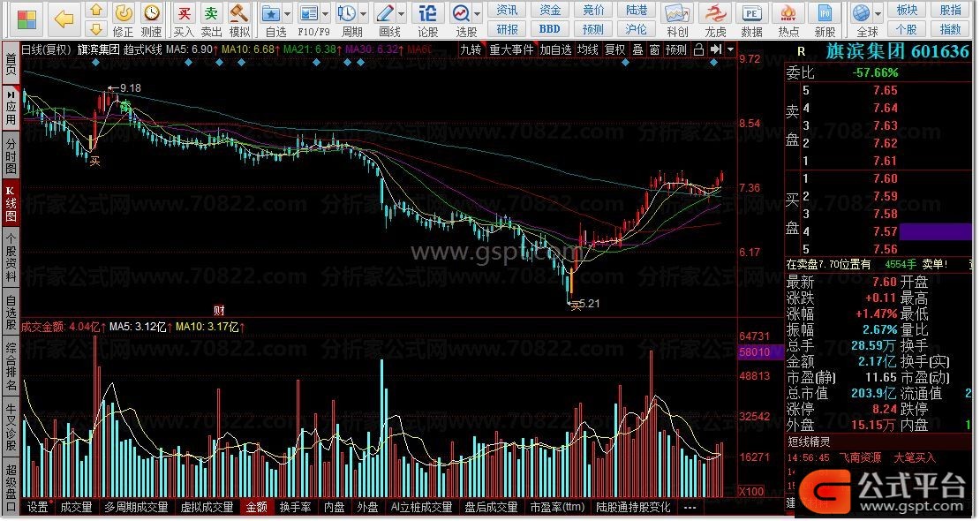Select the 画线 drawing pencil tool
This screenshot has height=521, width=980.
point(385,13)
